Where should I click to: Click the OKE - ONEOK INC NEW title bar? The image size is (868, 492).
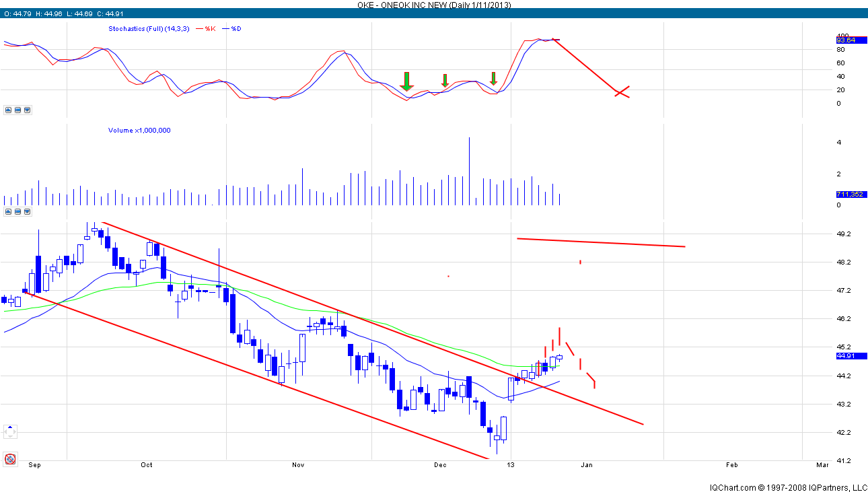pos(433,5)
